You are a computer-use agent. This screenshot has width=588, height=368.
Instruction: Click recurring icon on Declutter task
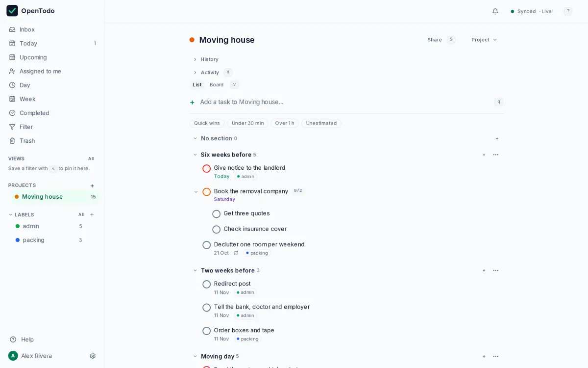[x=236, y=253]
